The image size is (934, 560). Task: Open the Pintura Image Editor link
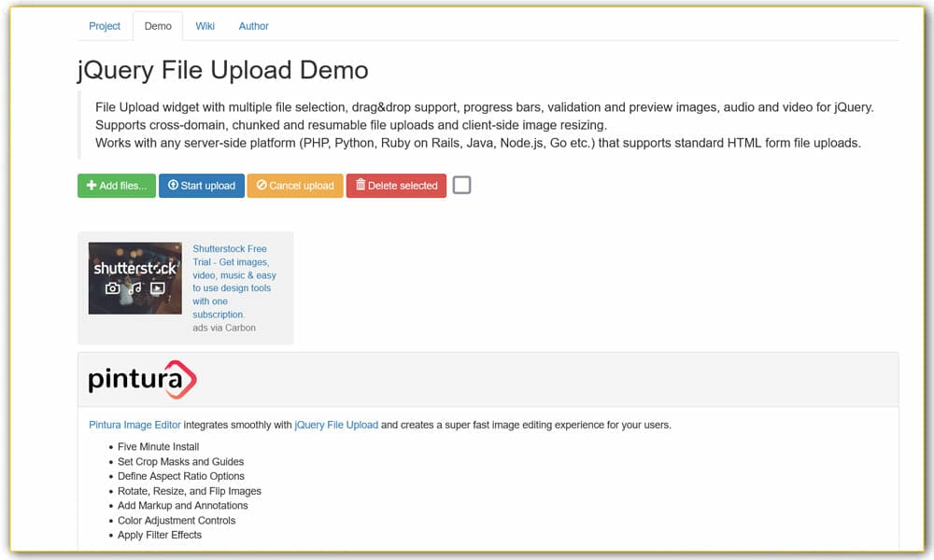[134, 425]
